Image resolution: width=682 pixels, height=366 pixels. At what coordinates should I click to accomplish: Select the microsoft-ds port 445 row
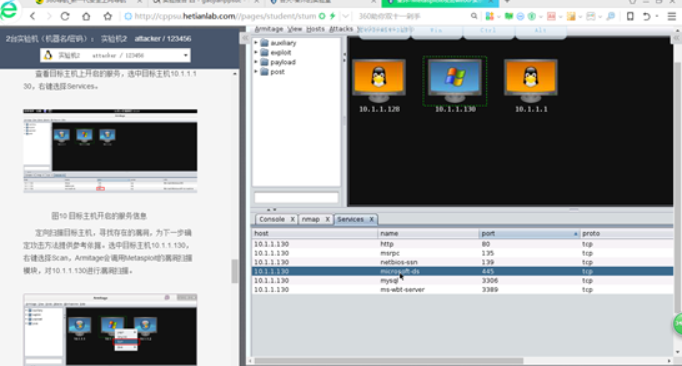tap(463, 272)
